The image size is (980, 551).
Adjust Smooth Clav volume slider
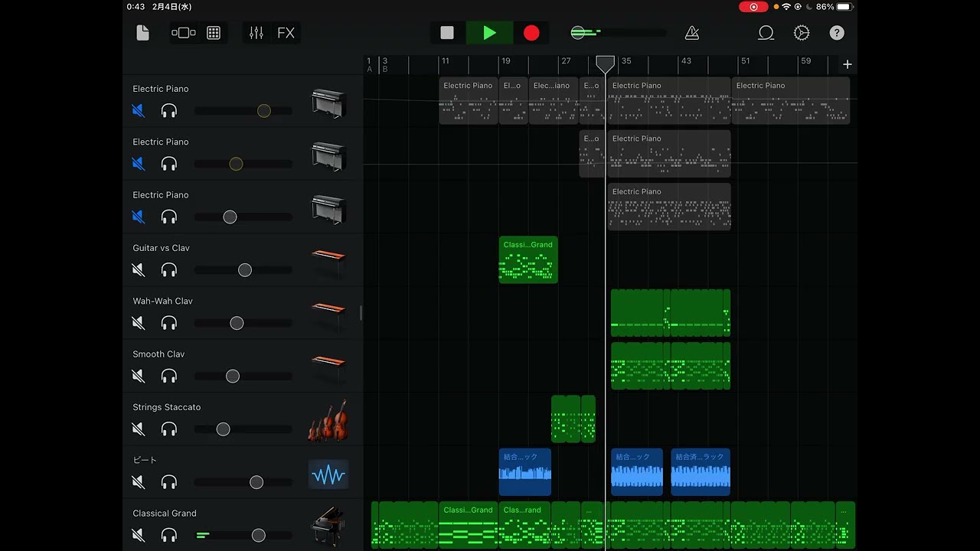click(243, 376)
